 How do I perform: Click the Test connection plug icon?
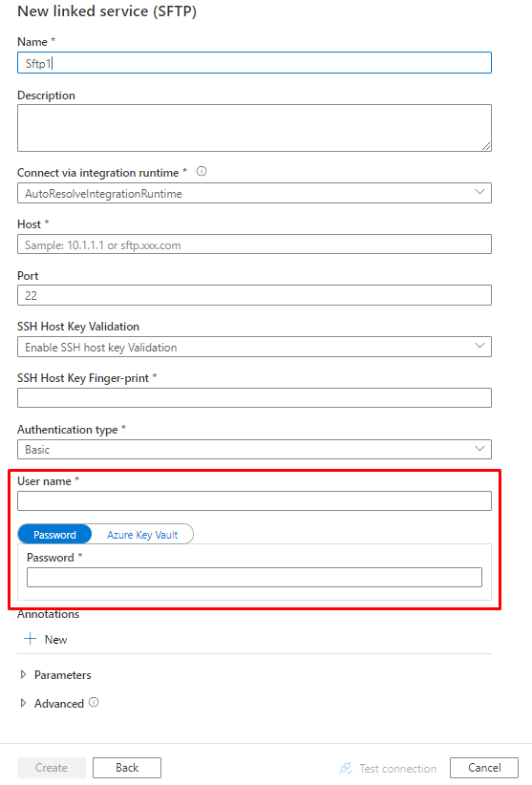(x=346, y=768)
